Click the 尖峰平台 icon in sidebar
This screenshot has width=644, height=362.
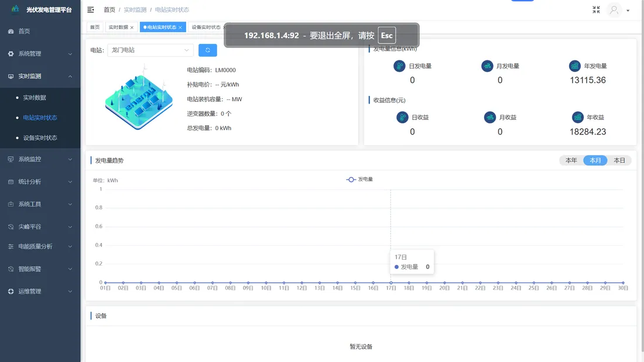11,226
